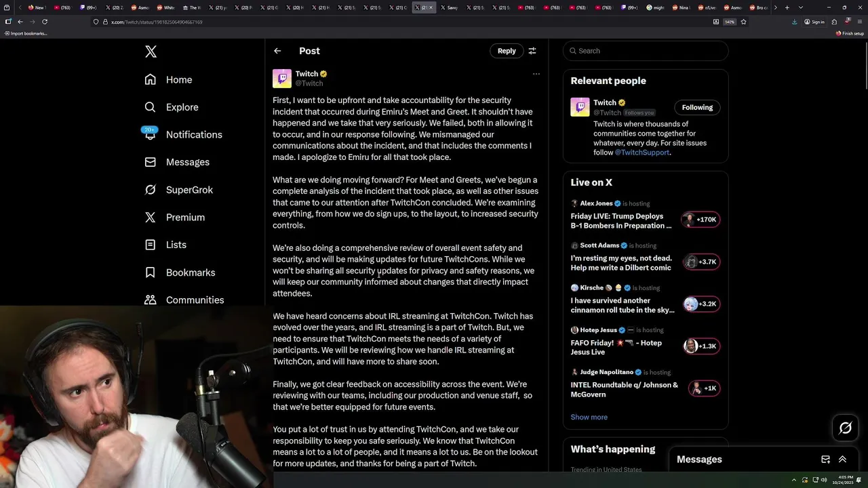Open the browser extensions icon
This screenshot has height=488, width=868.
(x=833, y=22)
